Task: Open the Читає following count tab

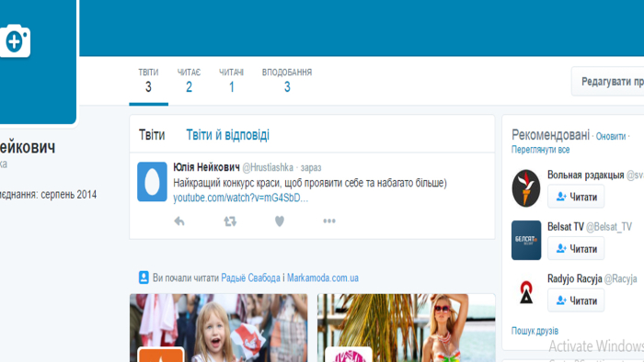Action: [189, 81]
